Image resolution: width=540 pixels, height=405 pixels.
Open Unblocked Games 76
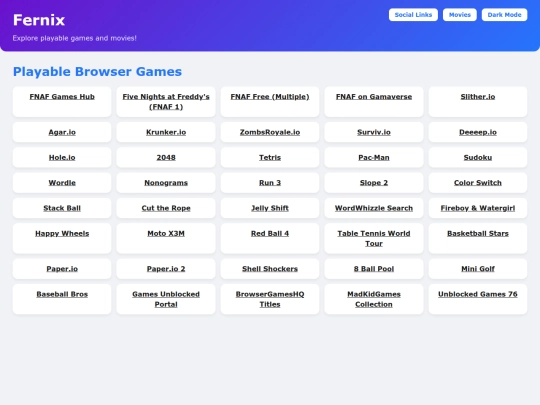478,294
